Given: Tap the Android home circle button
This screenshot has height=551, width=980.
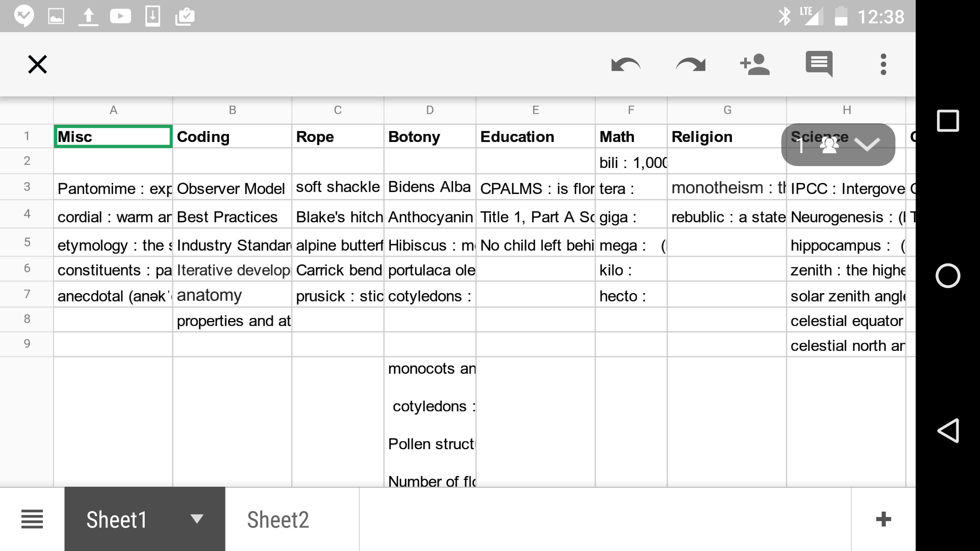Looking at the screenshot, I should [948, 275].
